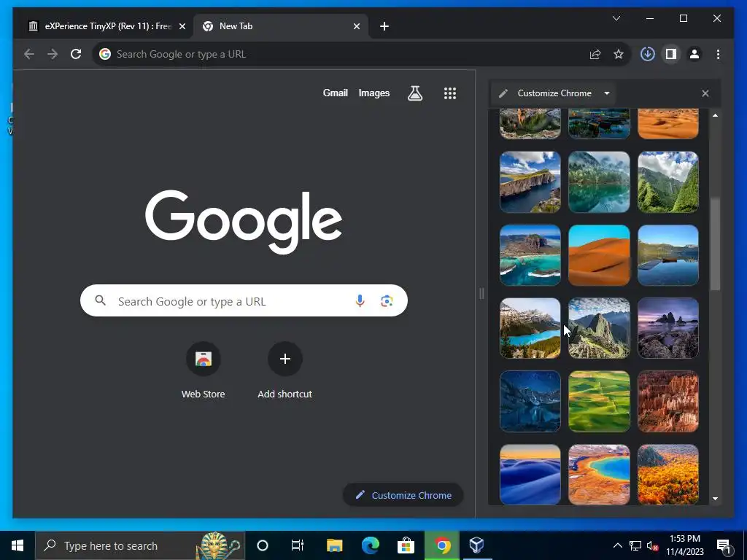Choose the sea cliff coastline wallpaper

click(x=530, y=182)
